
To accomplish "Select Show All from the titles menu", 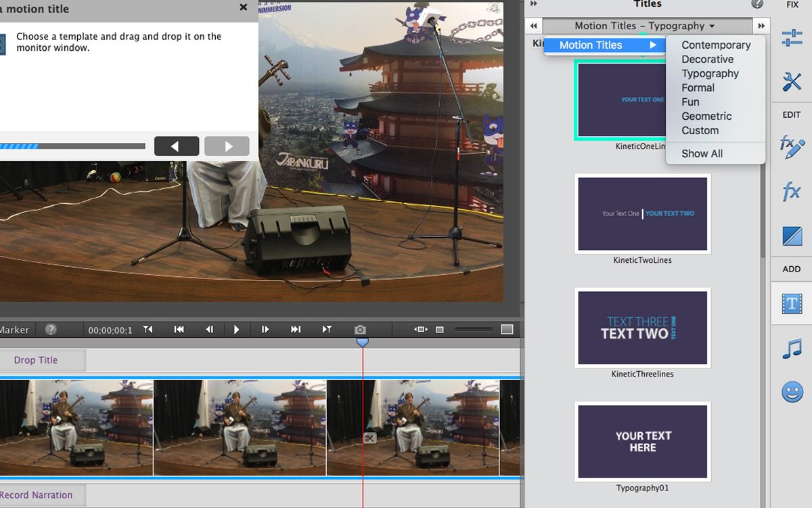I will point(704,153).
